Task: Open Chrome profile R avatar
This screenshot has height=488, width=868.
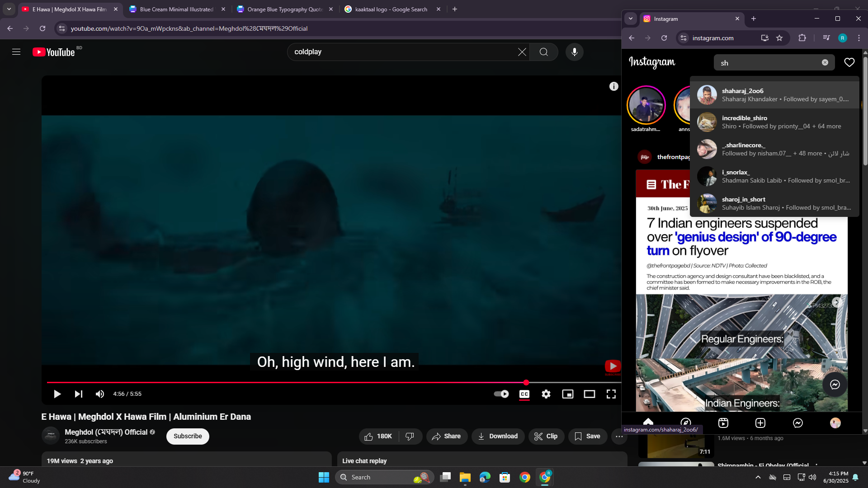Action: pyautogui.click(x=843, y=38)
